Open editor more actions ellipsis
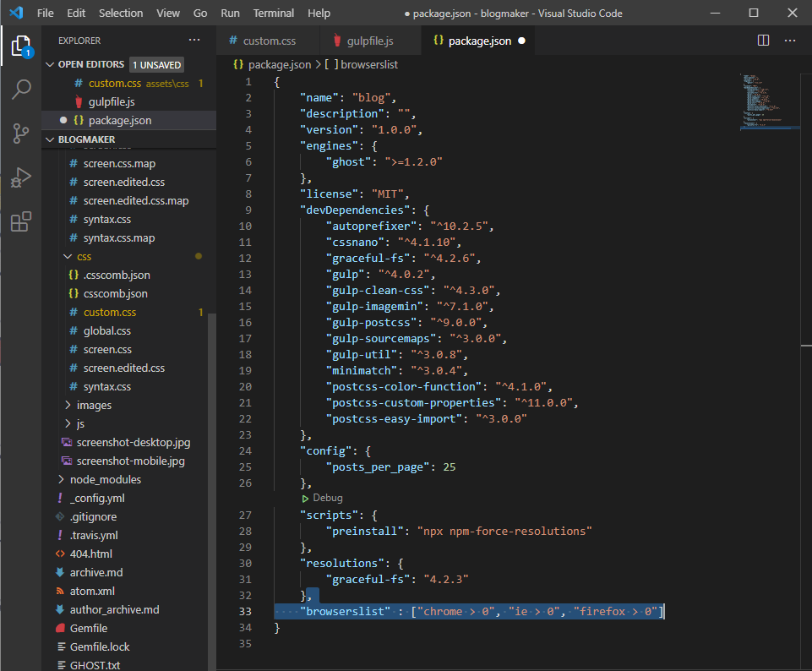Screen dimensions: 812x671 (x=790, y=41)
